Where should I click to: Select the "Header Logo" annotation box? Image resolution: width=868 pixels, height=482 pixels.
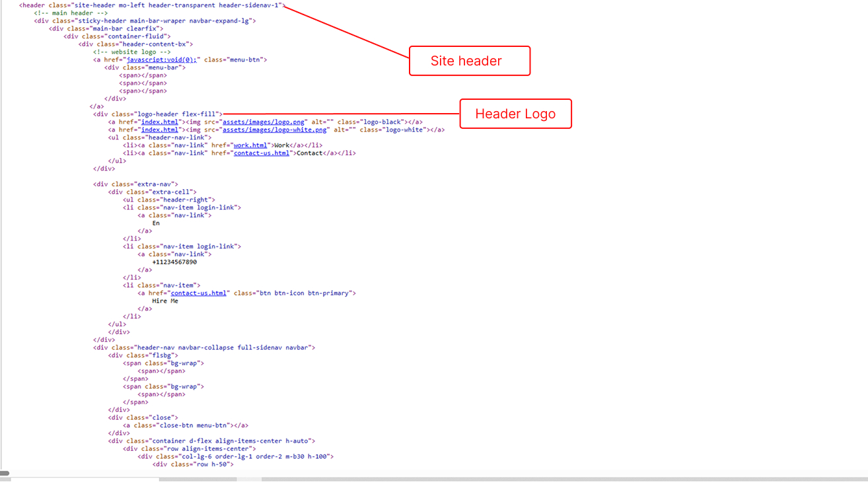(x=515, y=114)
